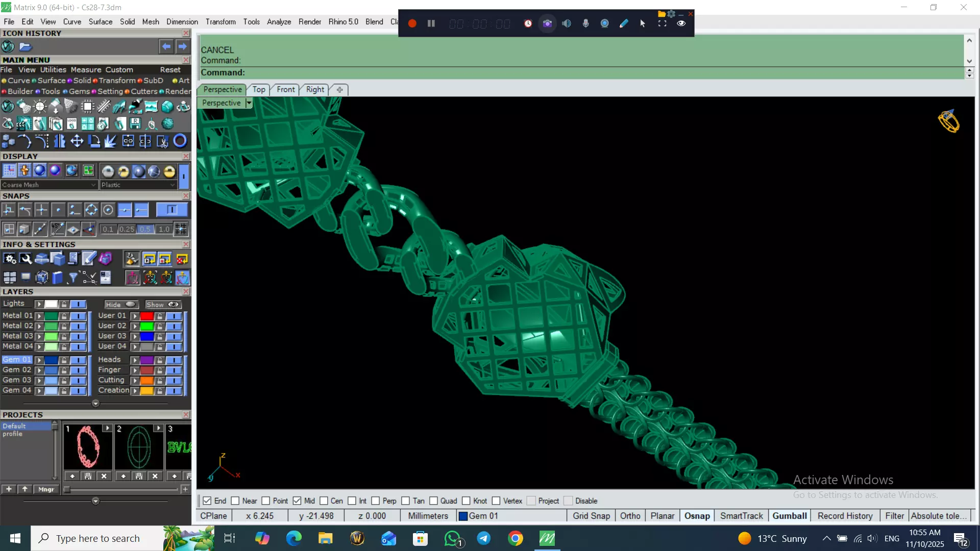Expand project thumbnail 1 arrow

click(107, 428)
